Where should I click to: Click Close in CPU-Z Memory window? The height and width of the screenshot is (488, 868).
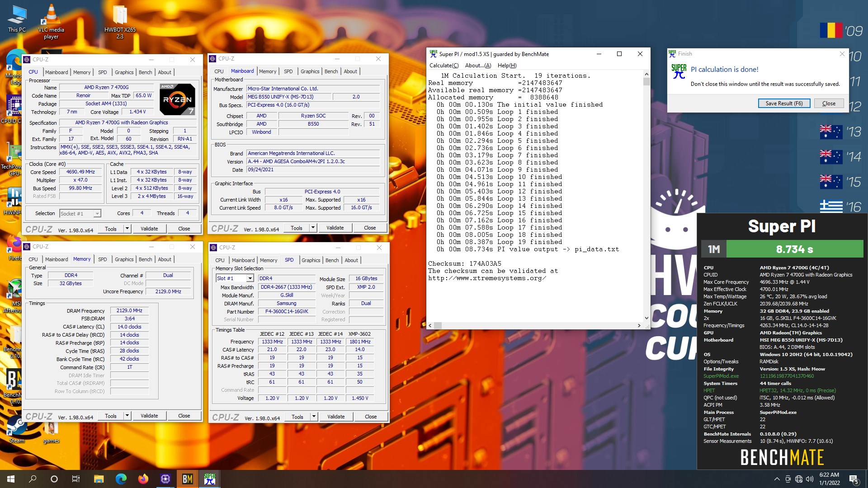pos(184,416)
